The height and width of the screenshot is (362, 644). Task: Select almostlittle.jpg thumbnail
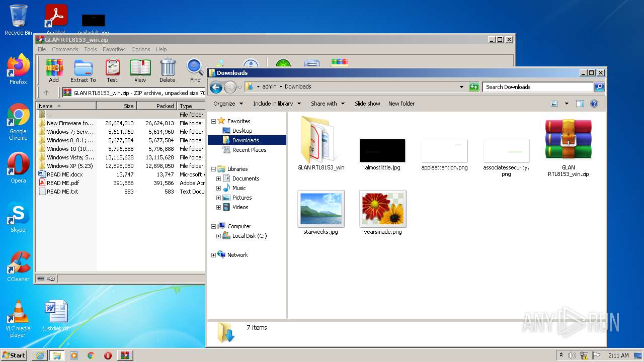click(x=382, y=154)
